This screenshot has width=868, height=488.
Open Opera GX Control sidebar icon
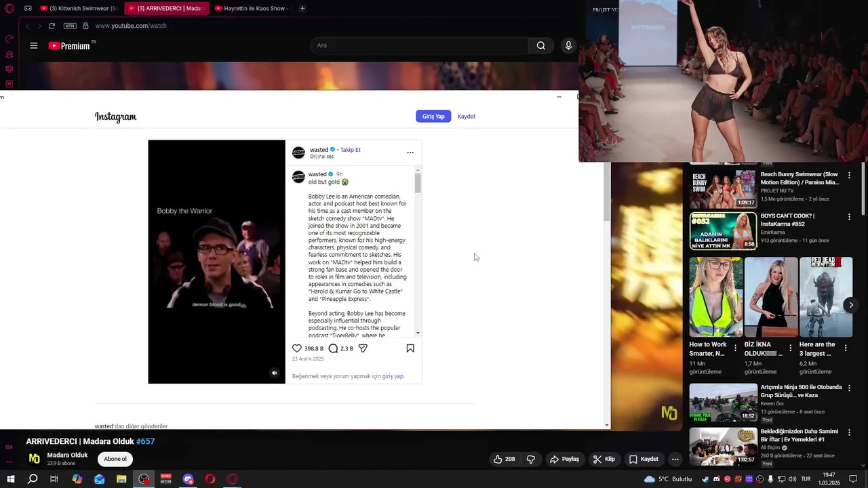(9, 39)
